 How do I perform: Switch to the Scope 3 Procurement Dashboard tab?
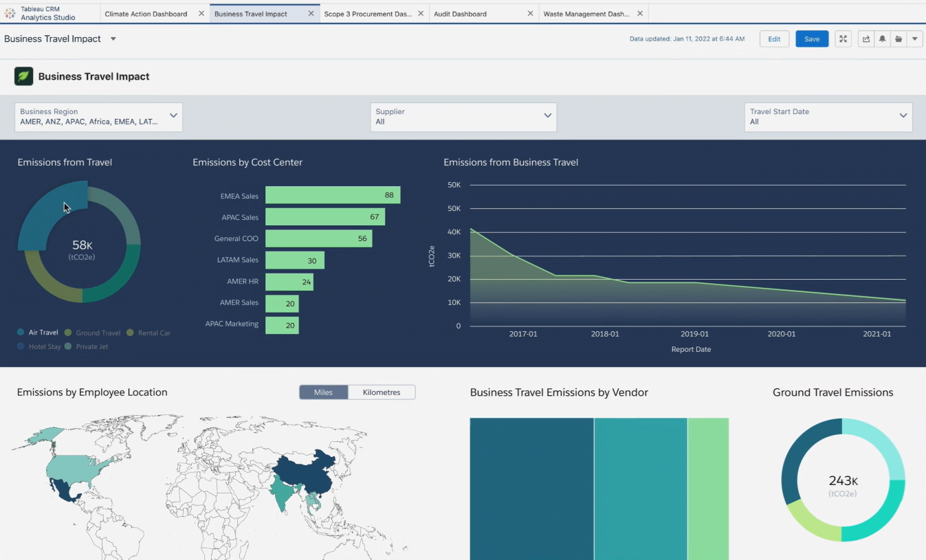(x=368, y=13)
